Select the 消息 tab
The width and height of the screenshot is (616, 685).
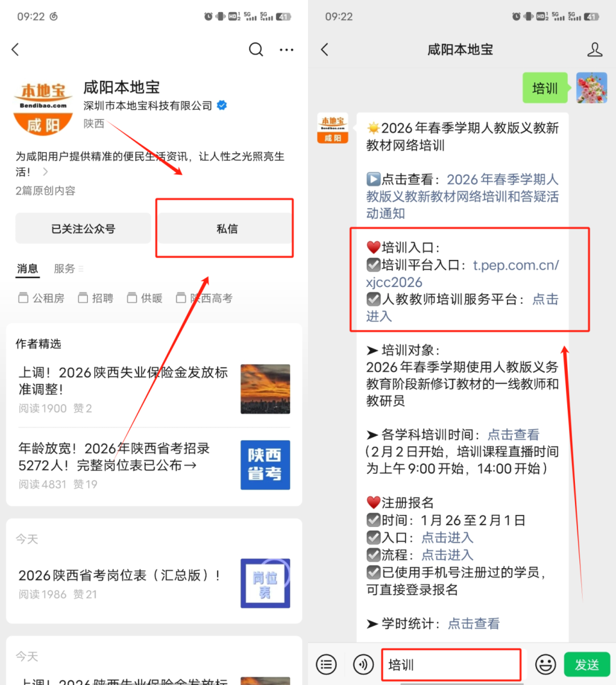point(28,268)
